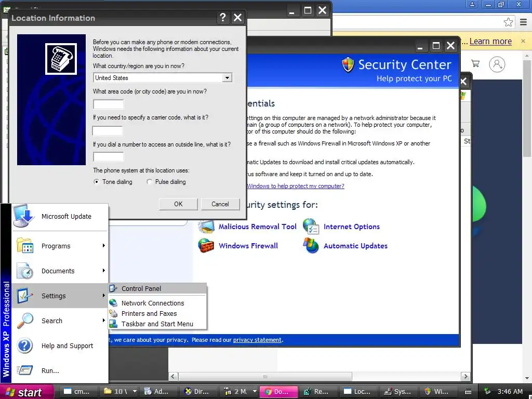
Task: Switch to the 'Loc...' taskbar window
Action: tap(358, 391)
